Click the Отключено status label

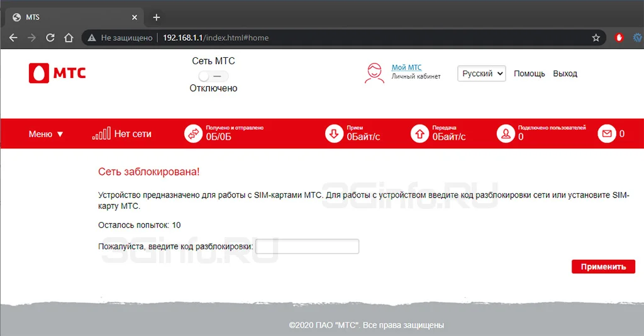point(213,88)
